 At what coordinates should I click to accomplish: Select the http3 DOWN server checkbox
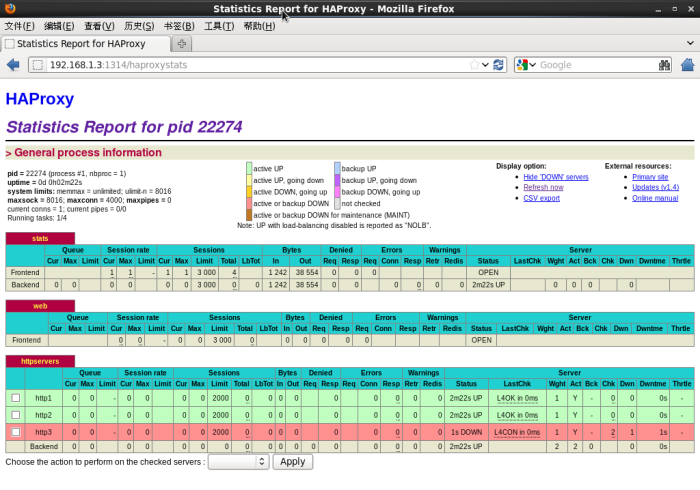click(15, 431)
